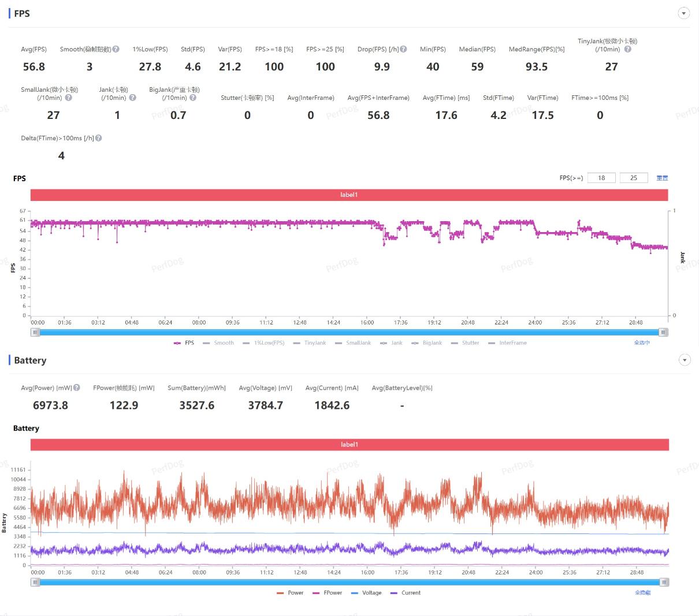Click help icon for SmallJank (/10min)
The image size is (699, 616).
point(68,98)
